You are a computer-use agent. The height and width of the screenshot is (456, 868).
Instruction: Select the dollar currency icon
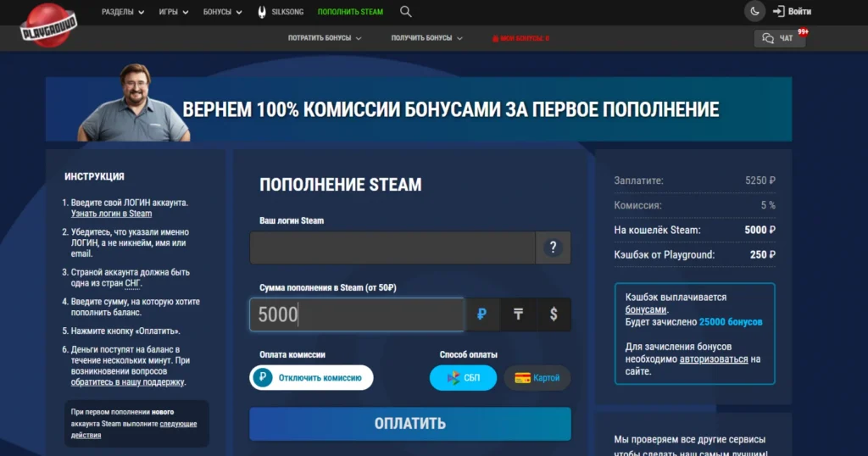553,314
